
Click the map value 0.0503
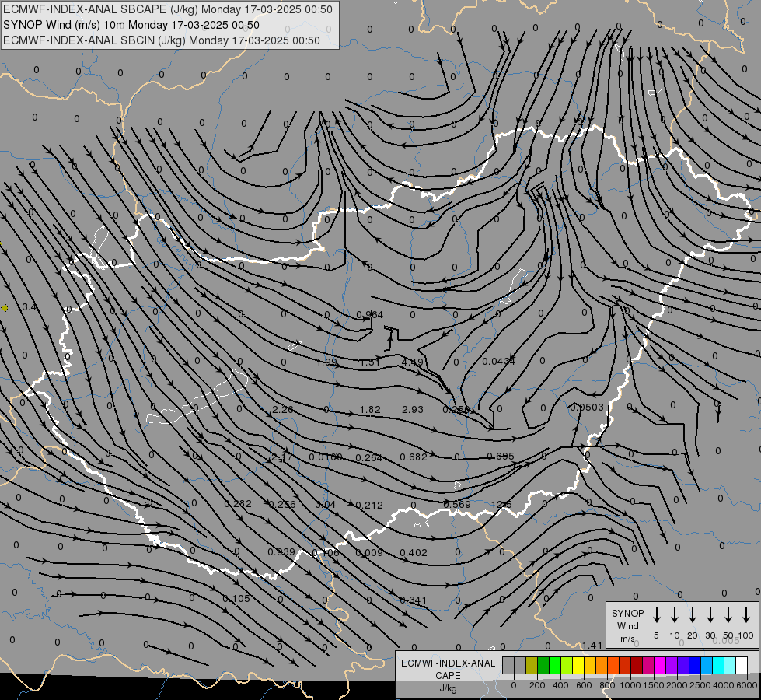(x=587, y=407)
